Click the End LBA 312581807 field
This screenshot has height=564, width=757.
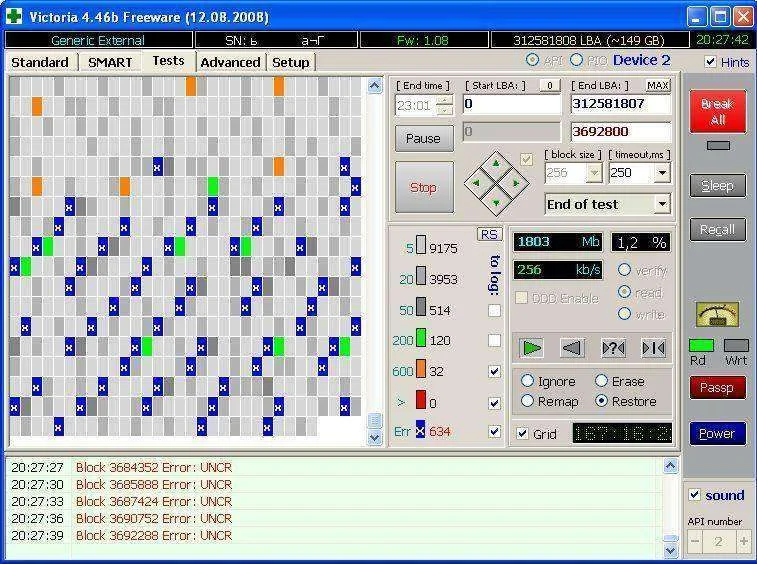pos(620,104)
